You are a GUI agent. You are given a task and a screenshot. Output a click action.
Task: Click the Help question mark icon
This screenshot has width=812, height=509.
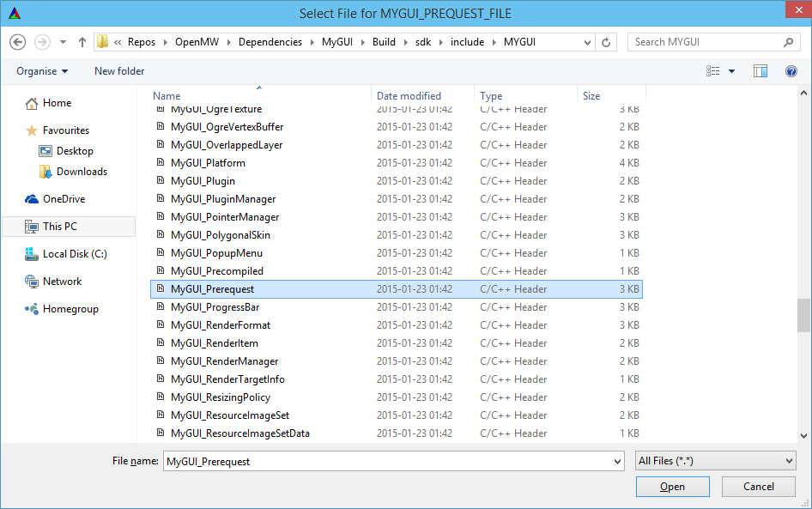point(791,71)
